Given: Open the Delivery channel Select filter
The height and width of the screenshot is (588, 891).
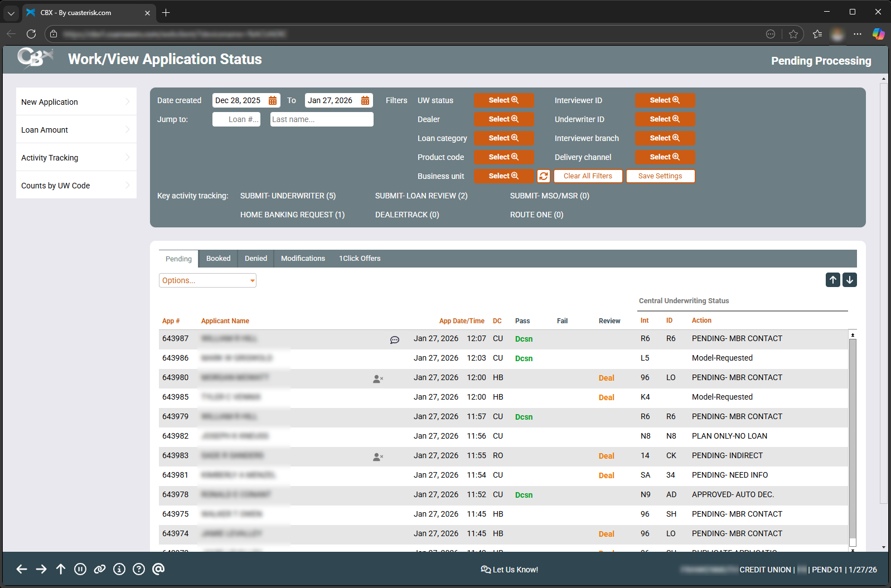Looking at the screenshot, I should [665, 157].
